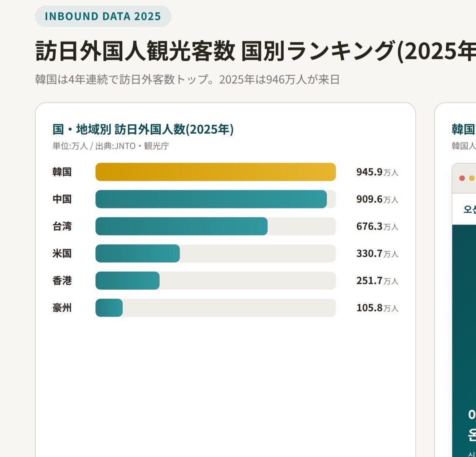This screenshot has height=457, width=476.
Task: Click the teal 台湾 bar
Action: pos(182,226)
